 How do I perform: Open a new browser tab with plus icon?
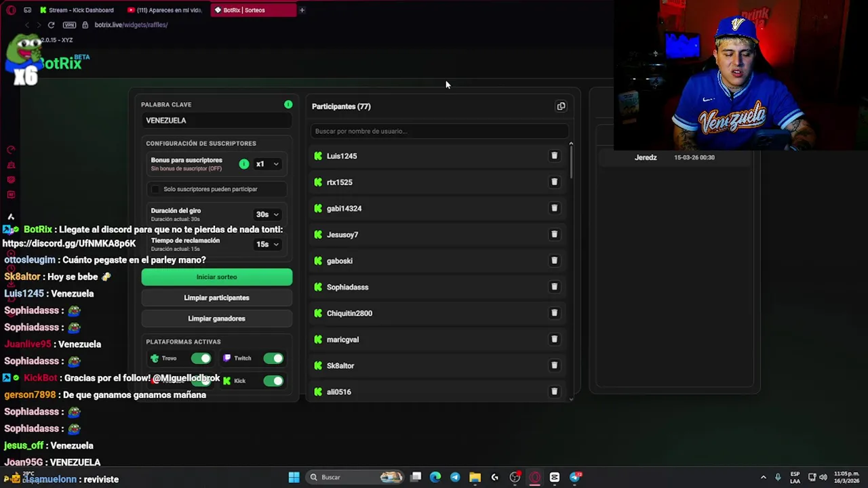point(302,10)
